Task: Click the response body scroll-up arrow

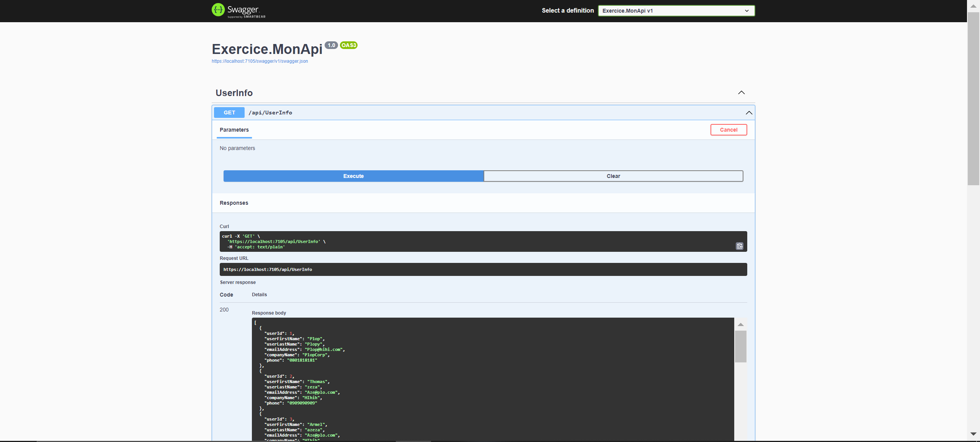Action: [741, 324]
